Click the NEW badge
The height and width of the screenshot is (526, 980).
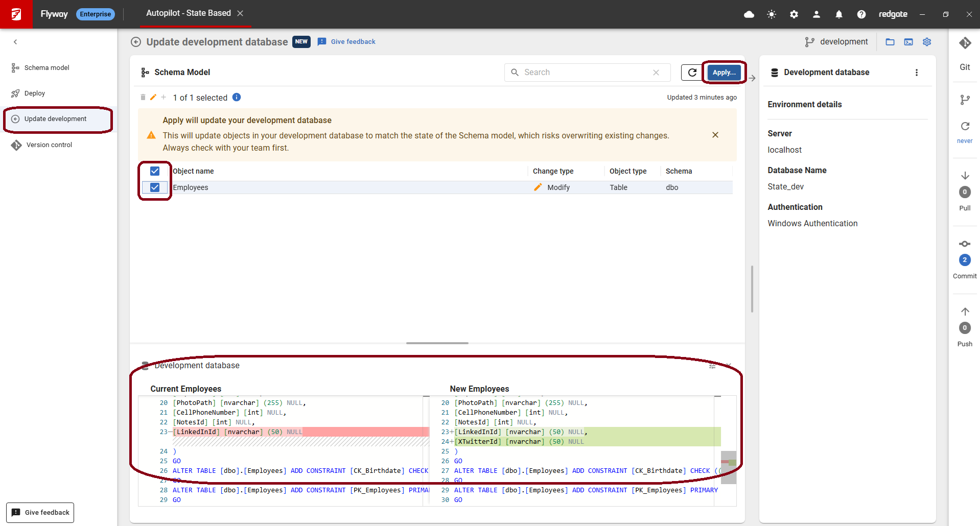301,42
